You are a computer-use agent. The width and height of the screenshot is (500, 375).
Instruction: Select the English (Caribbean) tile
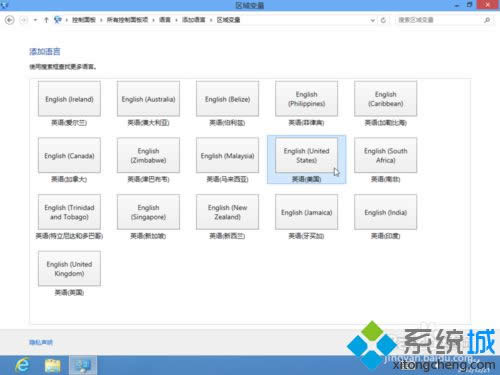point(385,99)
